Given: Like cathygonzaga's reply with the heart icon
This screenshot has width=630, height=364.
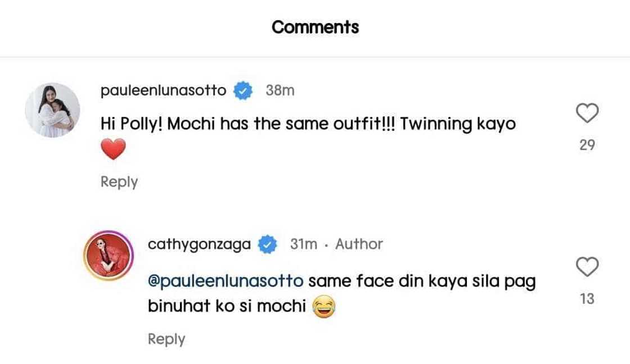Looking at the screenshot, I should point(587,267).
